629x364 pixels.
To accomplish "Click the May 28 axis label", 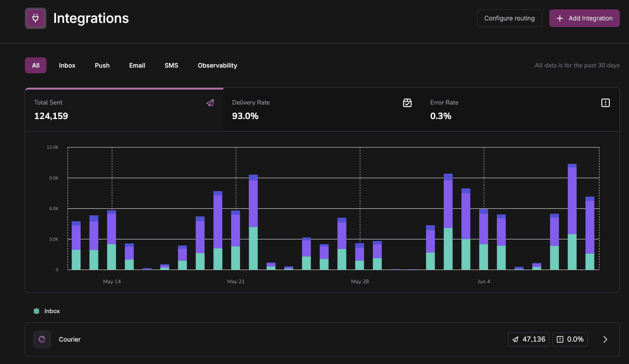I will [x=360, y=281].
